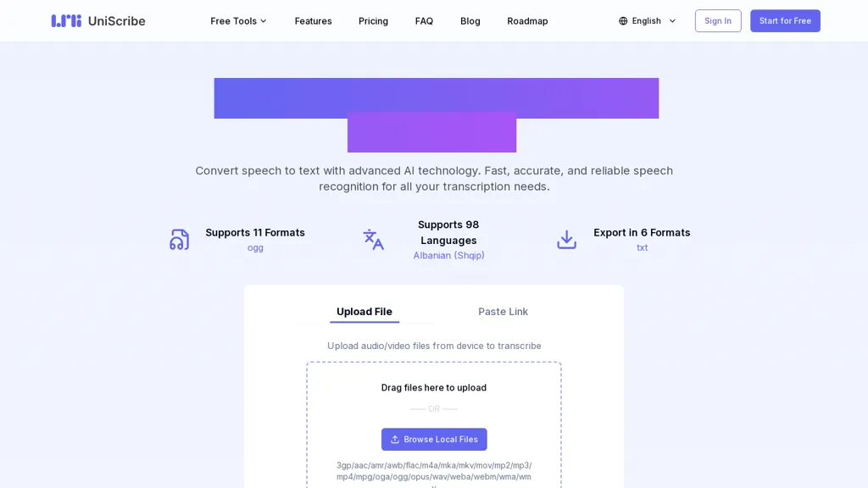Select the Upload File tab
Screen dimensions: 868x488
pyautogui.click(x=364, y=312)
